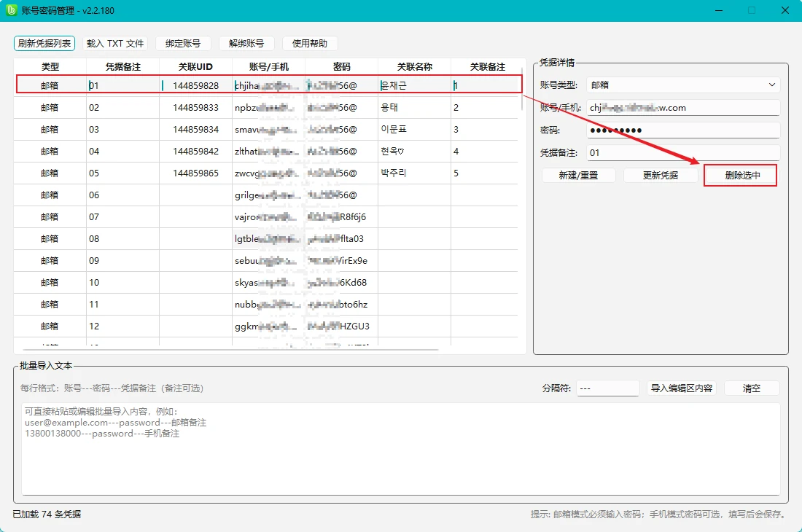Click the 解绑账号 button
The image size is (802, 532).
click(246, 44)
